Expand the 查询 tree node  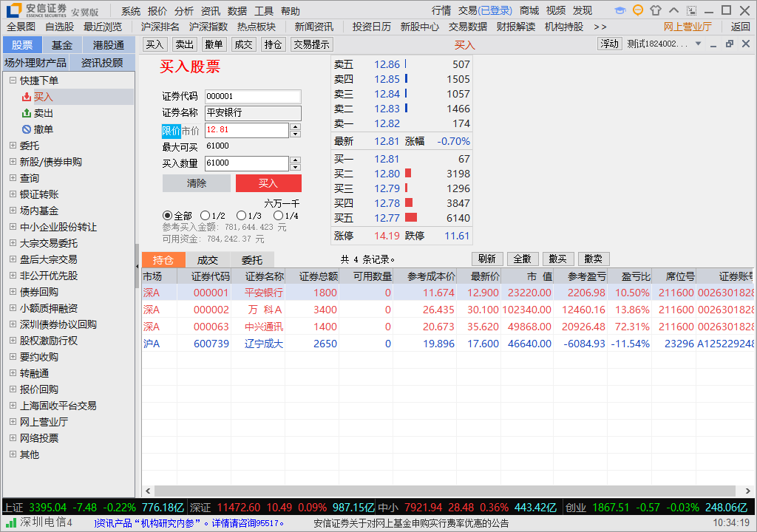click(13, 177)
